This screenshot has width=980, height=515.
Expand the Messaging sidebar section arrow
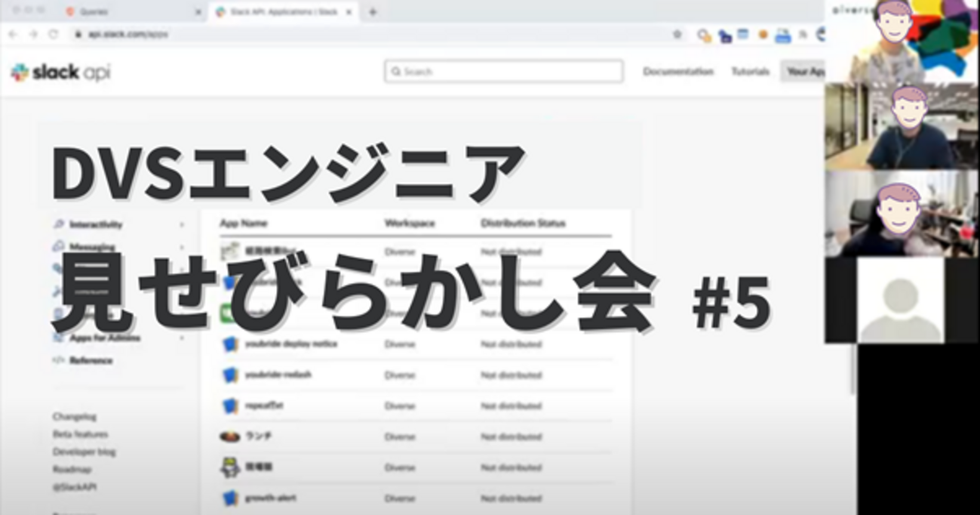tap(182, 247)
